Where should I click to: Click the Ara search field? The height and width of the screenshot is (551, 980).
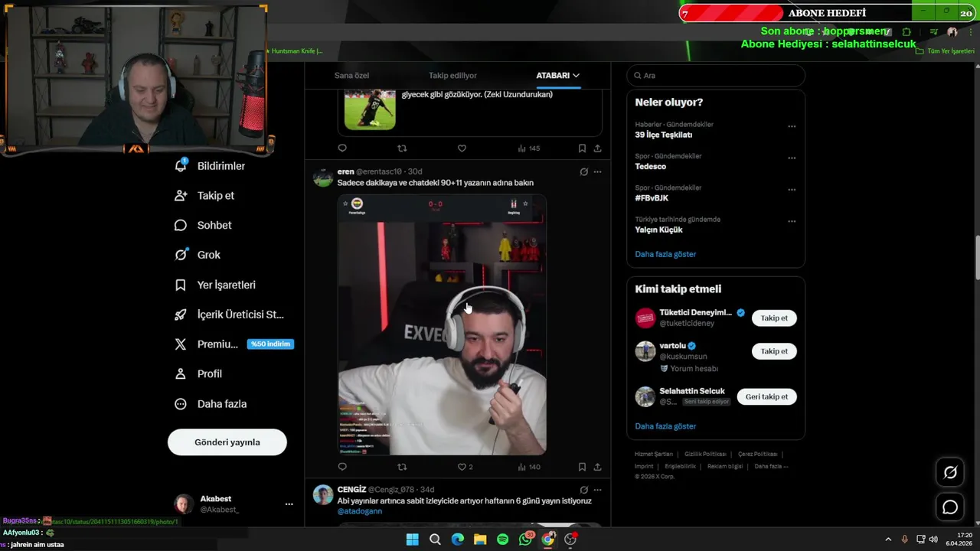pyautogui.click(x=716, y=75)
